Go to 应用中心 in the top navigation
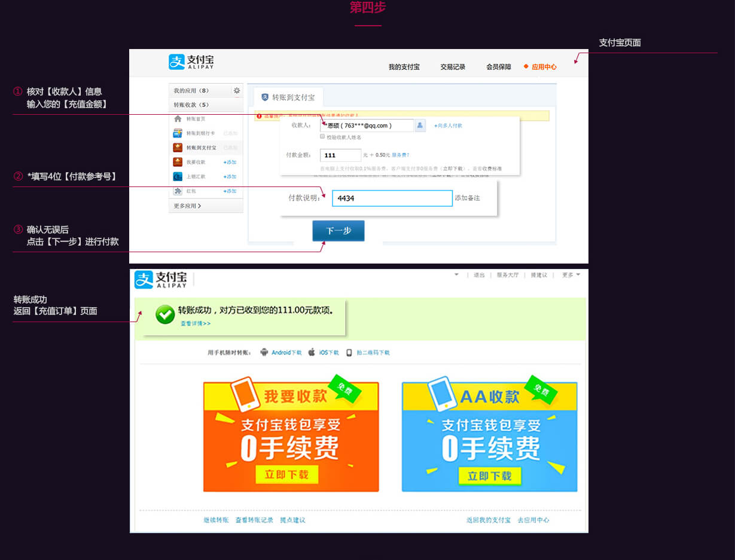The width and height of the screenshot is (735, 560). (x=544, y=67)
